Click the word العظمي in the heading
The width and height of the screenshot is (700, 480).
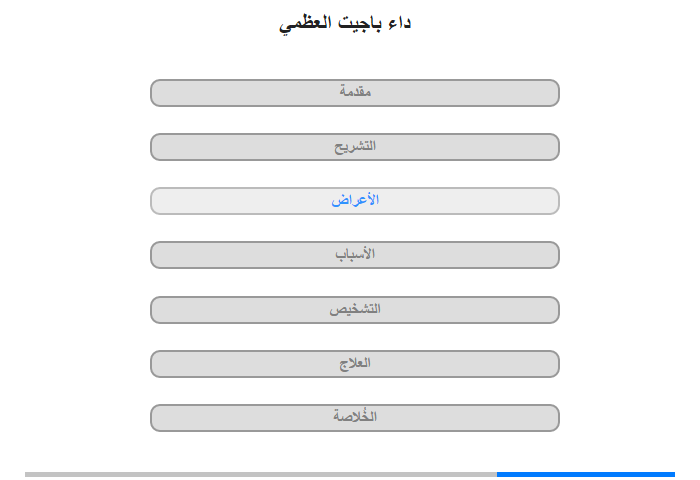[305, 23]
